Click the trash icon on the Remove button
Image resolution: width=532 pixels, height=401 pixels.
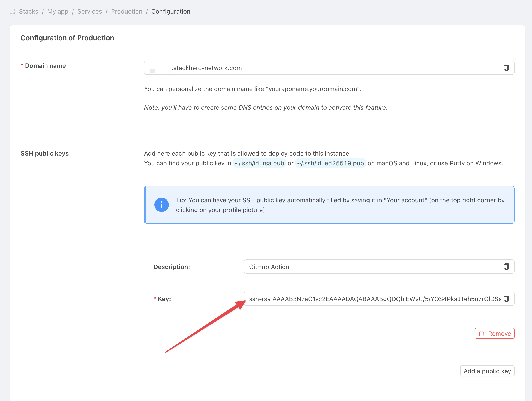(x=481, y=334)
